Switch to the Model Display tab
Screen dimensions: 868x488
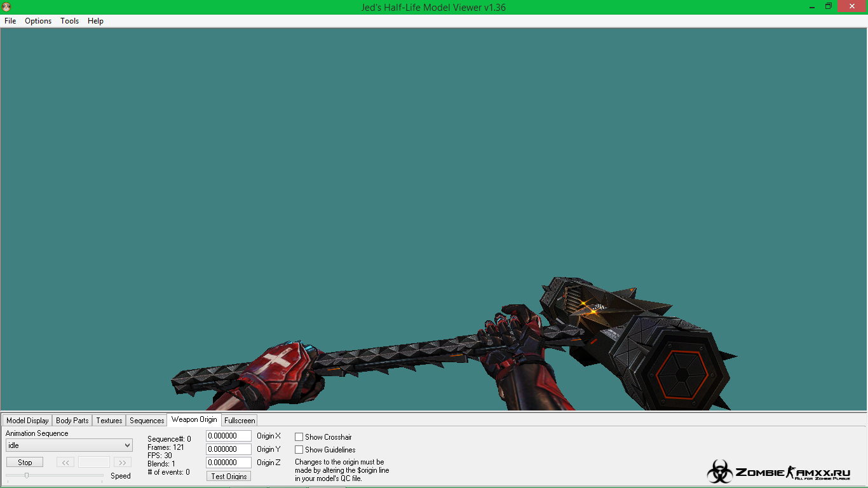click(x=27, y=421)
